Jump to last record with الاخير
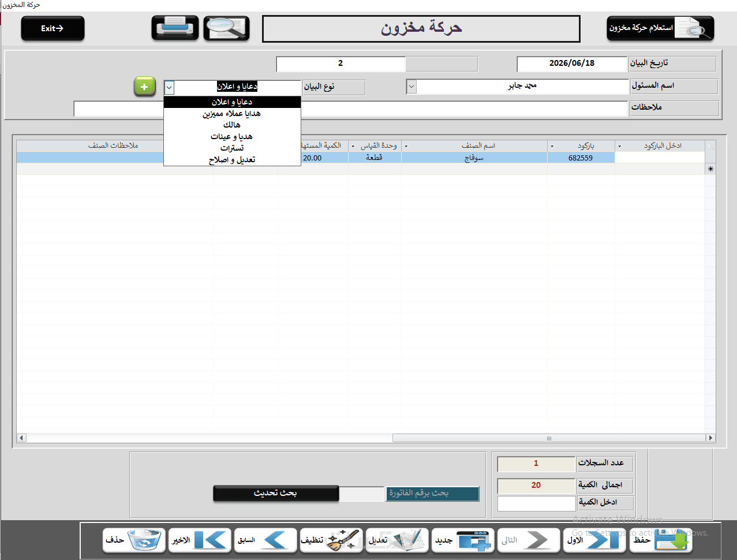 [x=200, y=540]
